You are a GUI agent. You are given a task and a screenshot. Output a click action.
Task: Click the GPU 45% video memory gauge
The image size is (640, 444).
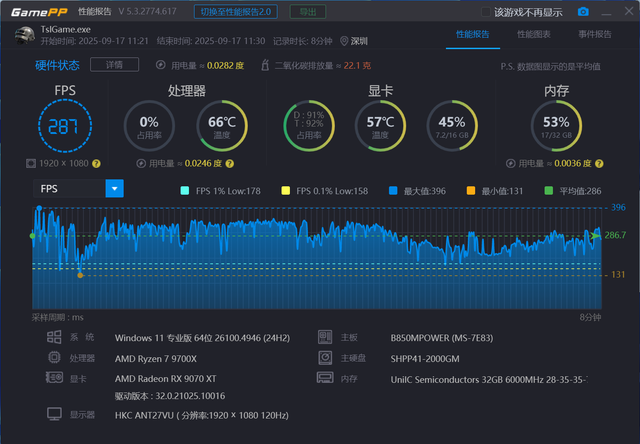(x=452, y=126)
